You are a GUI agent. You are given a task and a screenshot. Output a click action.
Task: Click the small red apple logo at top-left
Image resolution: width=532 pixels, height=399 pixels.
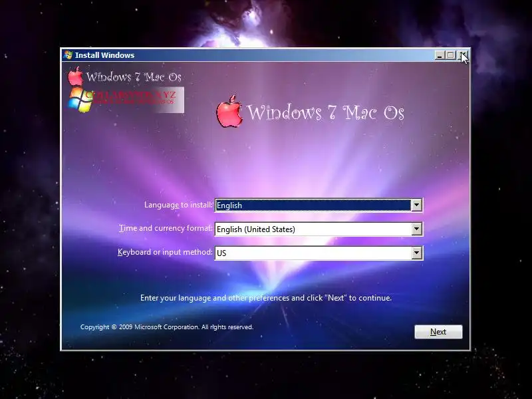pyautogui.click(x=75, y=76)
